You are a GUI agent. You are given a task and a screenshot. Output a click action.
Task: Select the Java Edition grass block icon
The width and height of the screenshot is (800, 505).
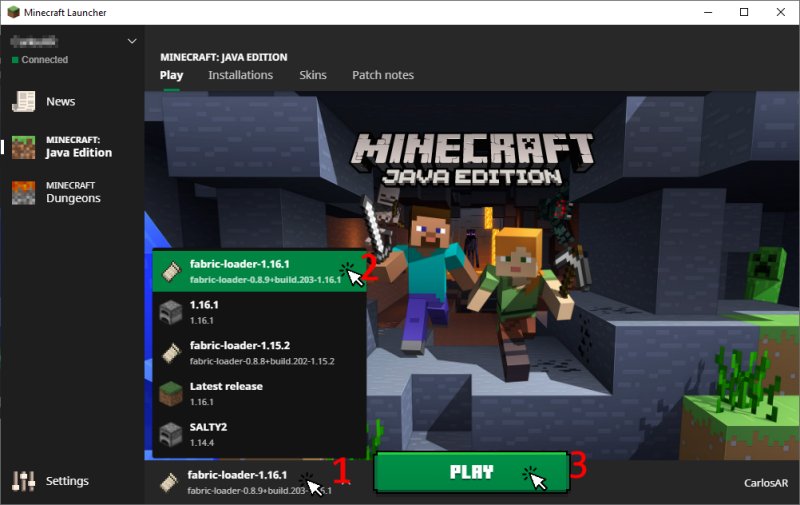[23, 147]
